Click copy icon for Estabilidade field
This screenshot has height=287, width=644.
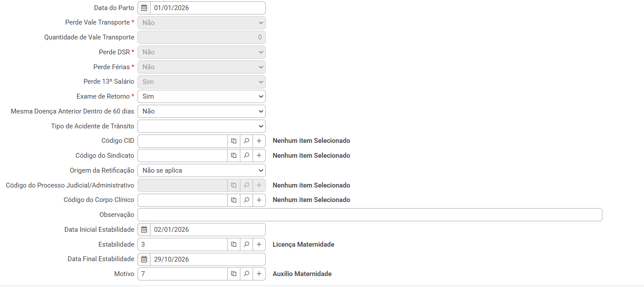[234, 244]
